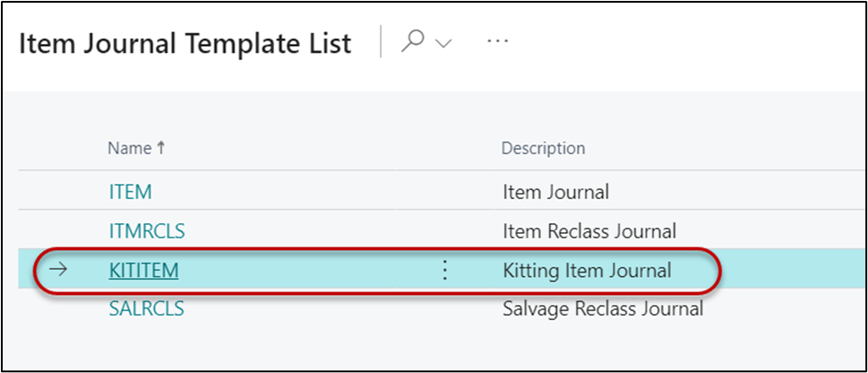Open the Description column header menu
Image resolution: width=868 pixels, height=373 pixels.
coord(543,149)
